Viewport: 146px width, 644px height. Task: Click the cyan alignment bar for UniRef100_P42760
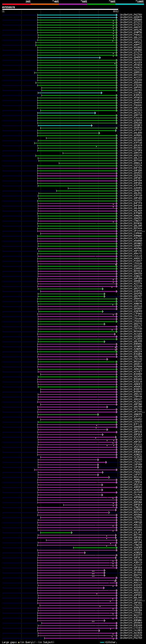(77, 15)
